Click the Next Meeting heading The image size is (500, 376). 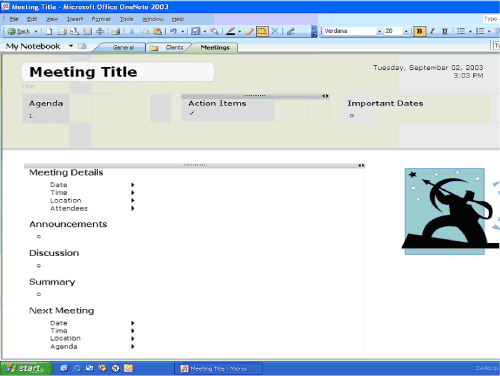(62, 311)
